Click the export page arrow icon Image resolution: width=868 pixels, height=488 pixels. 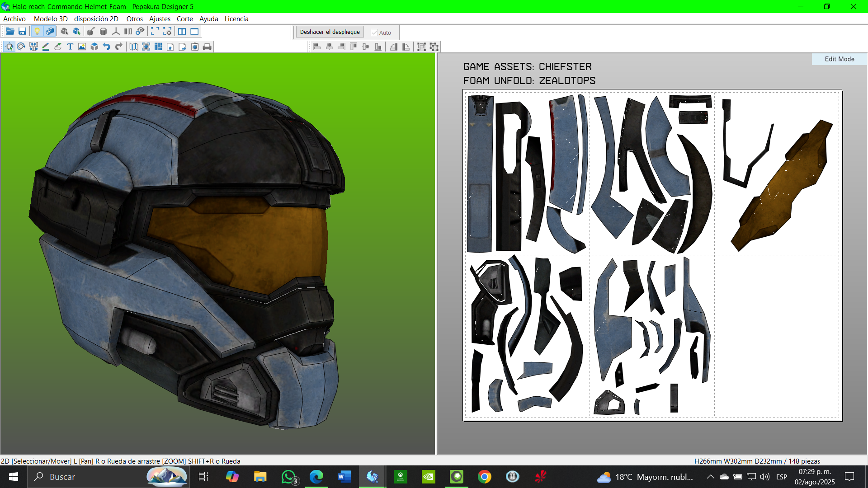pyautogui.click(x=183, y=47)
